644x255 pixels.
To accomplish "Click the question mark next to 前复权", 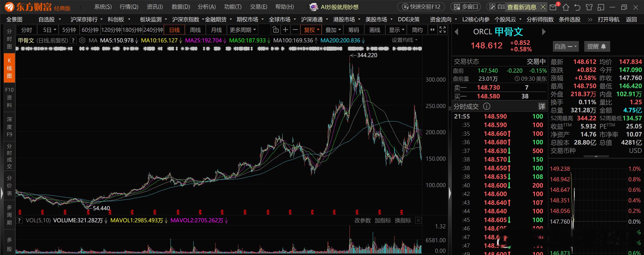I will (73, 40).
